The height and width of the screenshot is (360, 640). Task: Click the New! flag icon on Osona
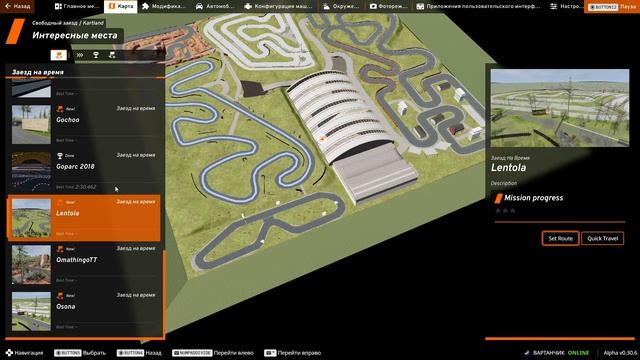[x=60, y=296]
